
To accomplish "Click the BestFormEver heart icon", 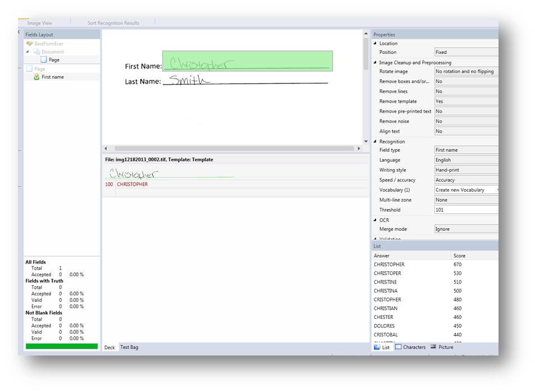I will [x=29, y=43].
